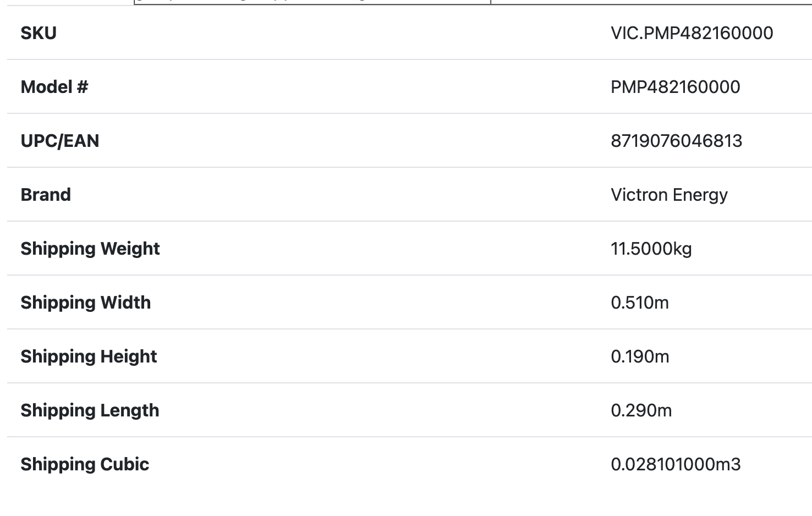Click the UPC/EAN label

click(x=60, y=141)
